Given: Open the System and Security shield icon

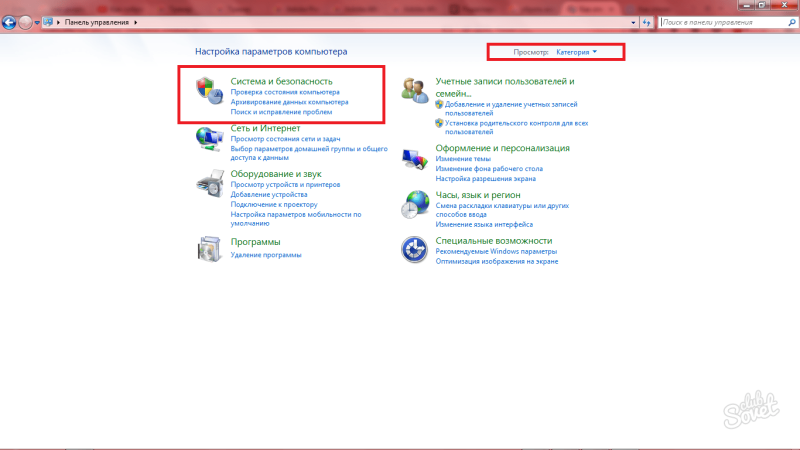Looking at the screenshot, I should click(x=210, y=90).
